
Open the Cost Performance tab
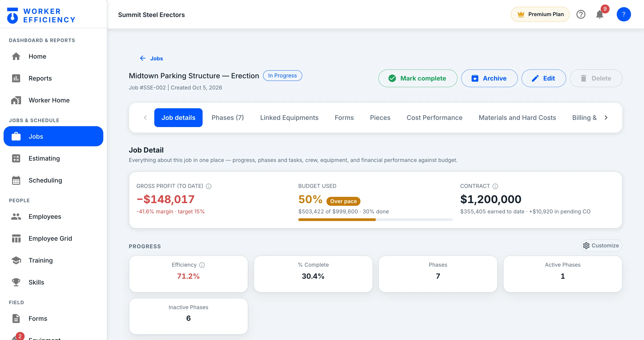434,117
